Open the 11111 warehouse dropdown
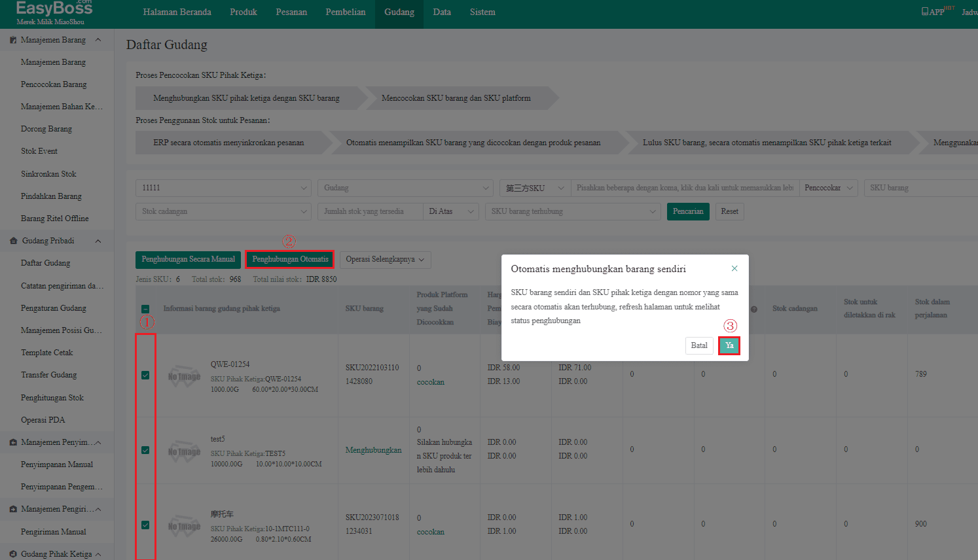Screen dimensions: 978x560 223,188
